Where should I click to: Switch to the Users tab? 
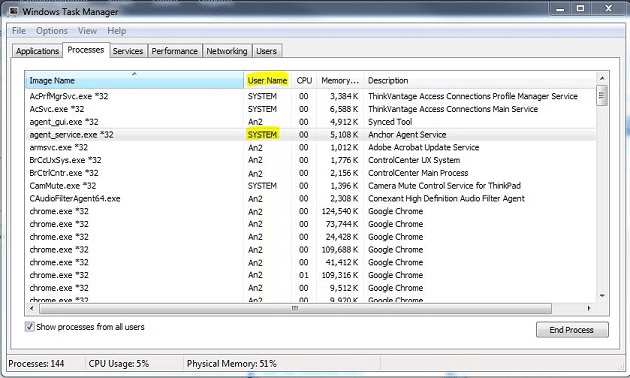point(266,51)
